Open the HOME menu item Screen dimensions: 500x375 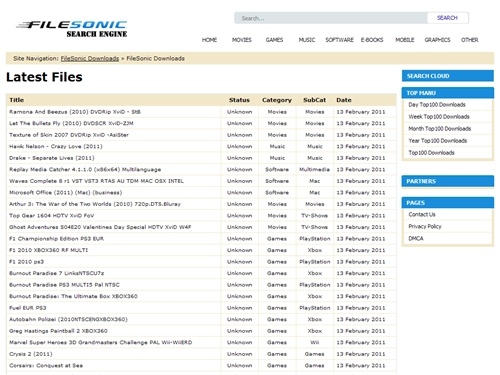click(x=209, y=40)
